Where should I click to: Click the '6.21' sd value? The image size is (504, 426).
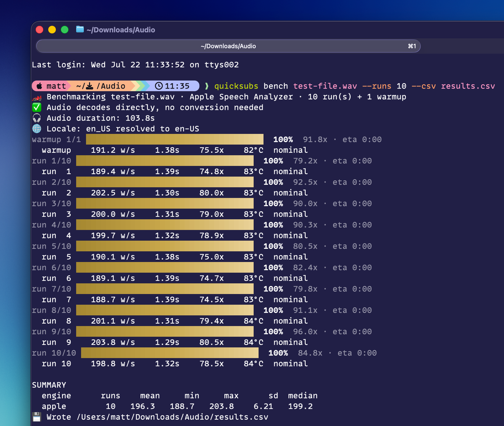pyautogui.click(x=263, y=406)
